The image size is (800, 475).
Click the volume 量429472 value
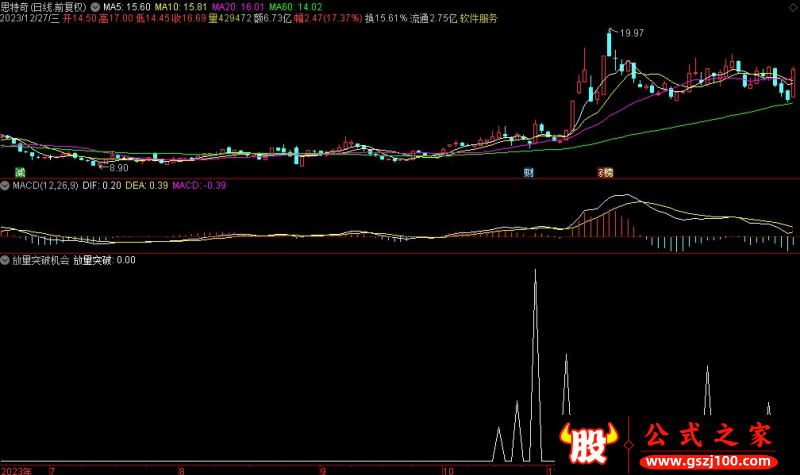[x=230, y=18]
